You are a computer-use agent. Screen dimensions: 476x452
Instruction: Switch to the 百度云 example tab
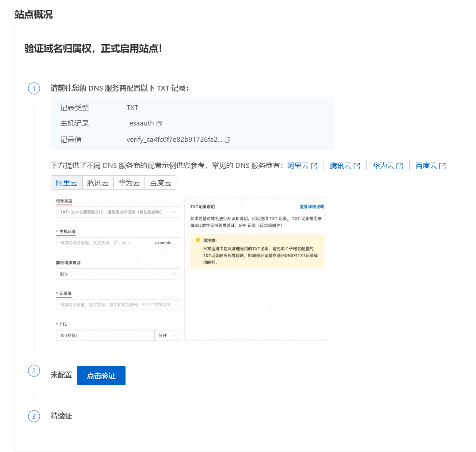click(160, 182)
